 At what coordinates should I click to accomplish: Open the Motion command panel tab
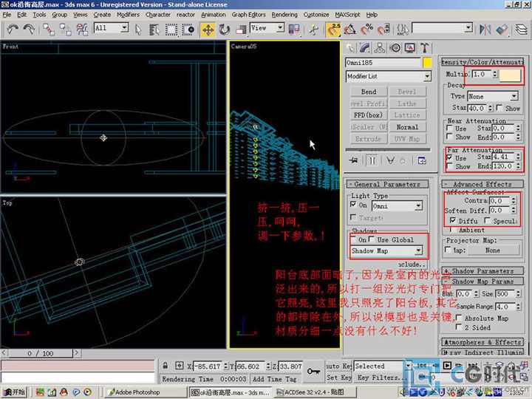coord(395,48)
